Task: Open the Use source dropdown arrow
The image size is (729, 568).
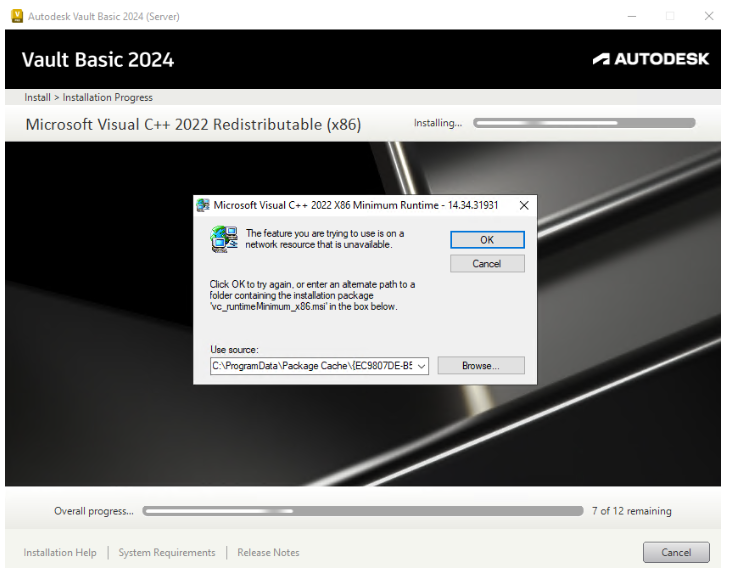Action: pos(421,366)
